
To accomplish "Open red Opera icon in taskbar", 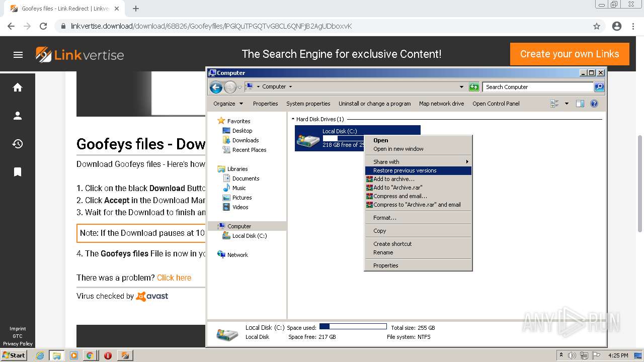I will 108,355.
